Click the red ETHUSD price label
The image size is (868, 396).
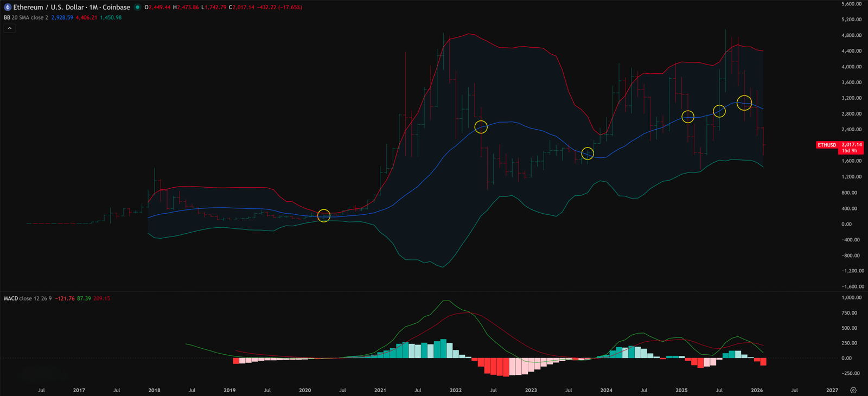pyautogui.click(x=827, y=145)
